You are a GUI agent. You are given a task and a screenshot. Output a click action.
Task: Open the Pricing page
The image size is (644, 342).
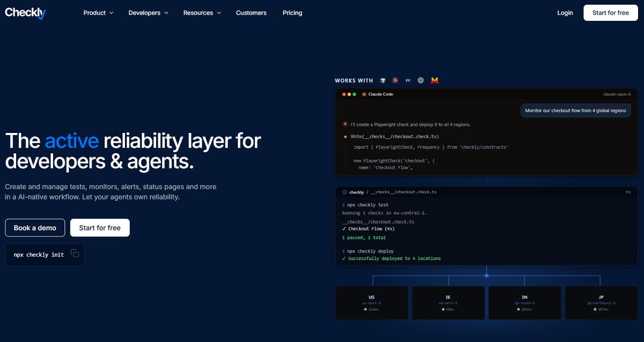(x=292, y=13)
